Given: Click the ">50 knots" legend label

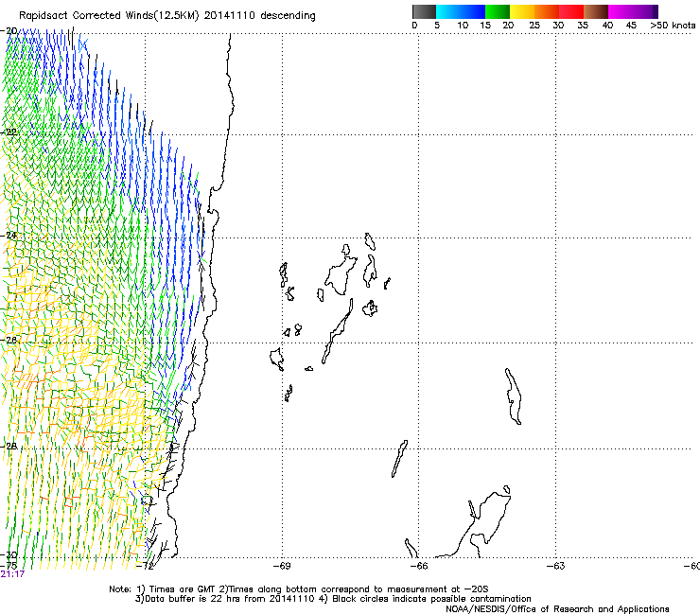Looking at the screenshot, I should click(x=673, y=26).
